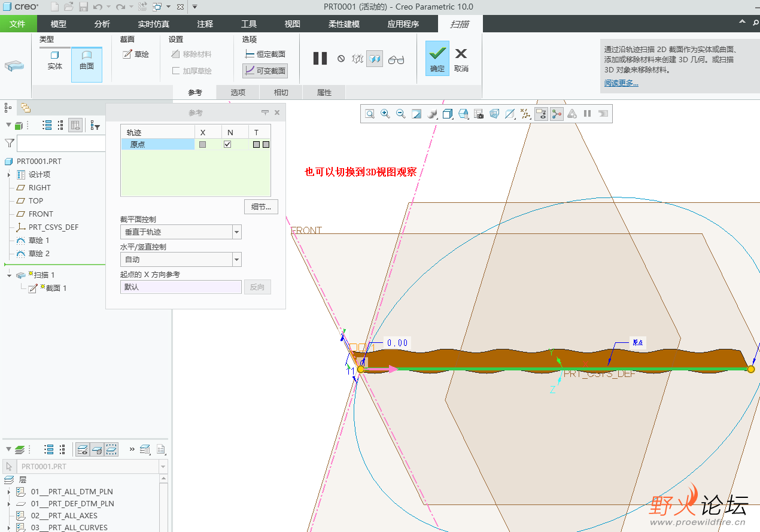
Task: Select the 草绘 2 item in model tree
Action: point(39,254)
